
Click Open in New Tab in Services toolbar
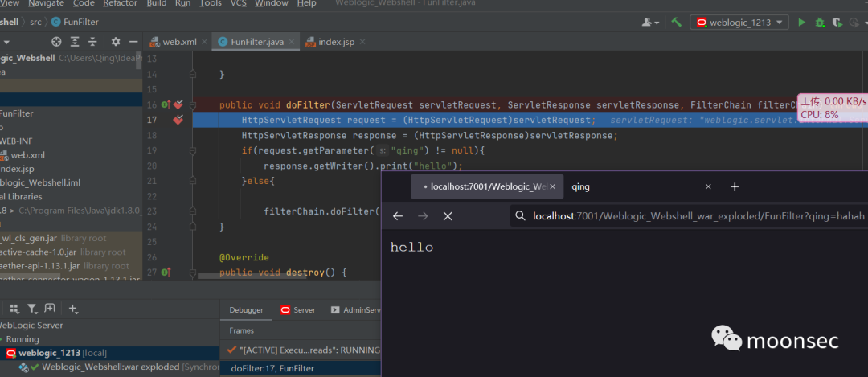click(51, 309)
